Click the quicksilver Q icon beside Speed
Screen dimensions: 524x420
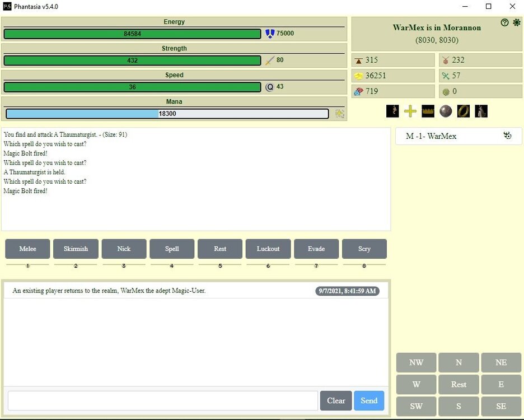pyautogui.click(x=269, y=87)
